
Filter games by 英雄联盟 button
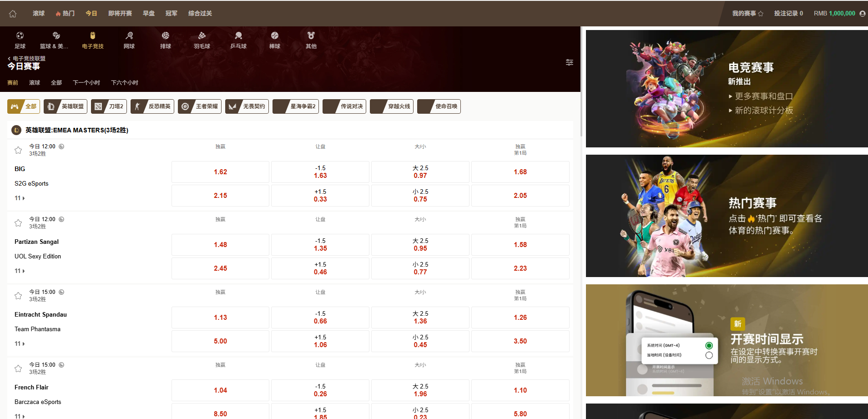click(x=66, y=106)
